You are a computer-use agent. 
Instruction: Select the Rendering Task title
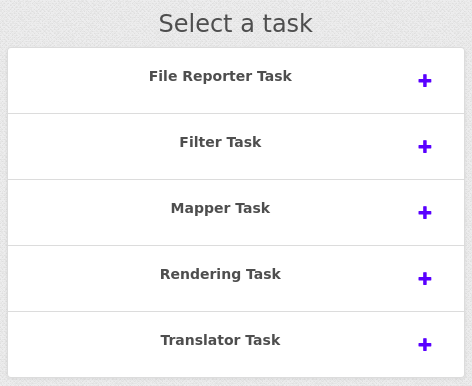point(220,274)
